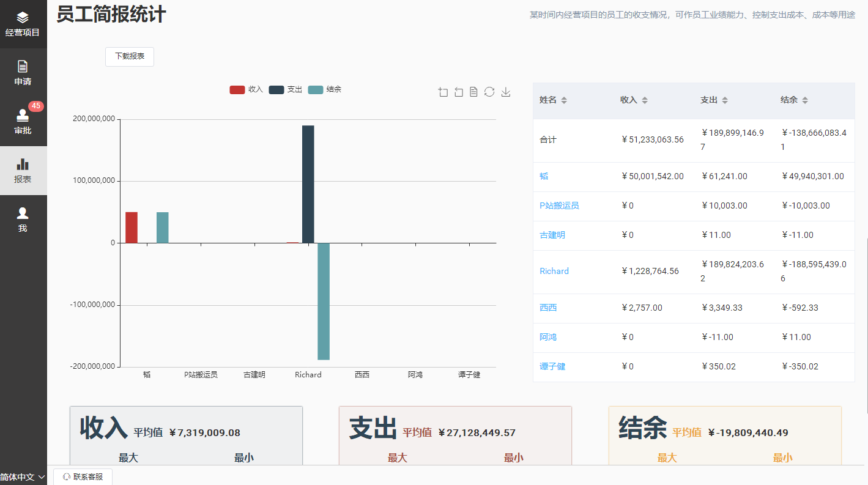Click the ￥2,757.00 income cell
Screen dimensions: 868x485
[641, 308]
